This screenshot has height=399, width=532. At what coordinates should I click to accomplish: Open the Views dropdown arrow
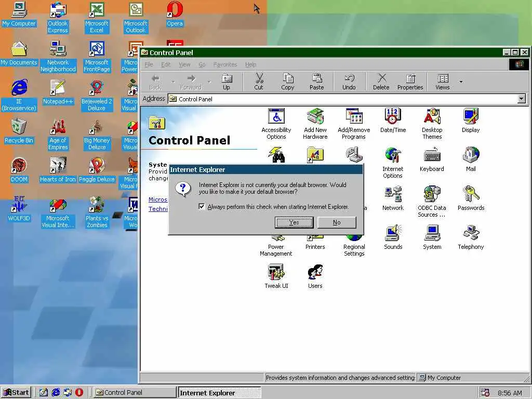click(461, 82)
